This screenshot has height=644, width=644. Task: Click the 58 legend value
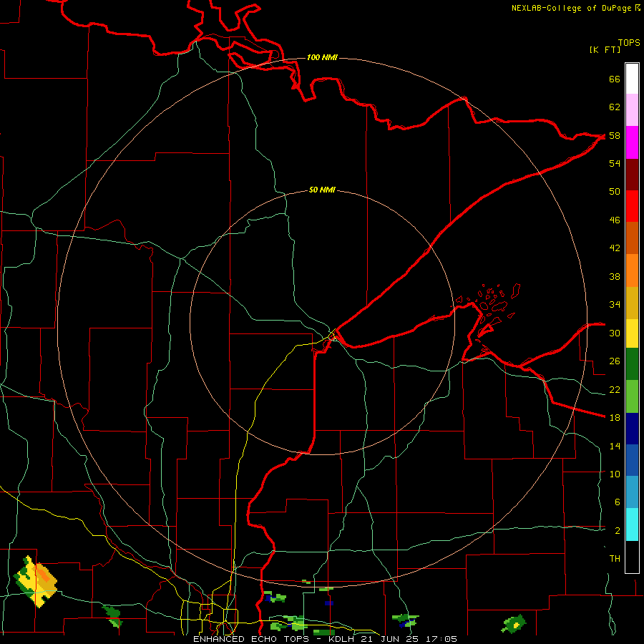click(x=615, y=135)
